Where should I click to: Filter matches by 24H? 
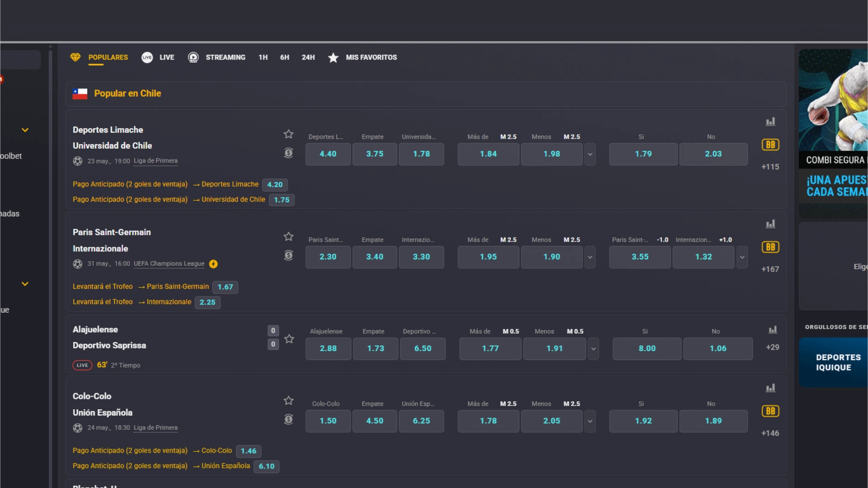point(308,57)
